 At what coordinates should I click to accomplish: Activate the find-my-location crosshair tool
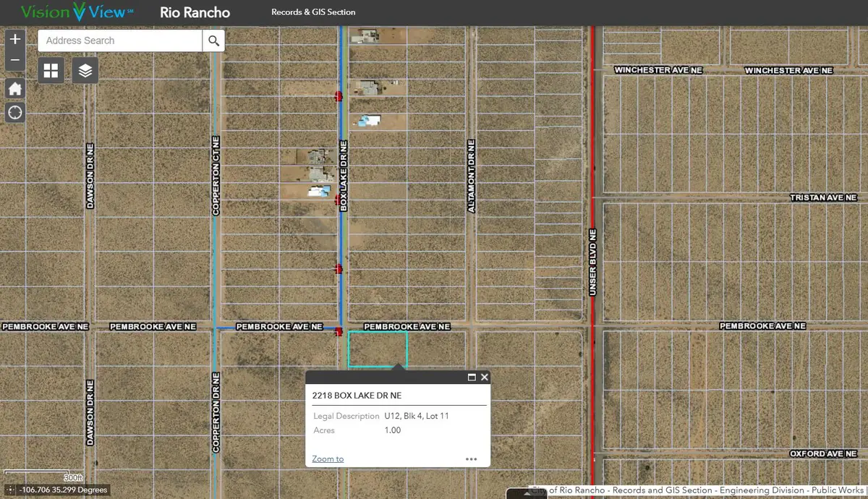14,112
